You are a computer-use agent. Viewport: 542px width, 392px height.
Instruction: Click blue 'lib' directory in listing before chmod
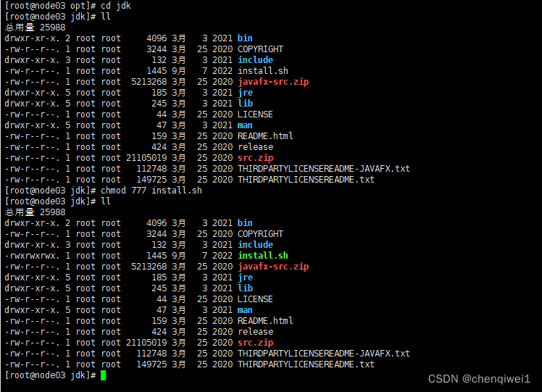[x=245, y=104]
